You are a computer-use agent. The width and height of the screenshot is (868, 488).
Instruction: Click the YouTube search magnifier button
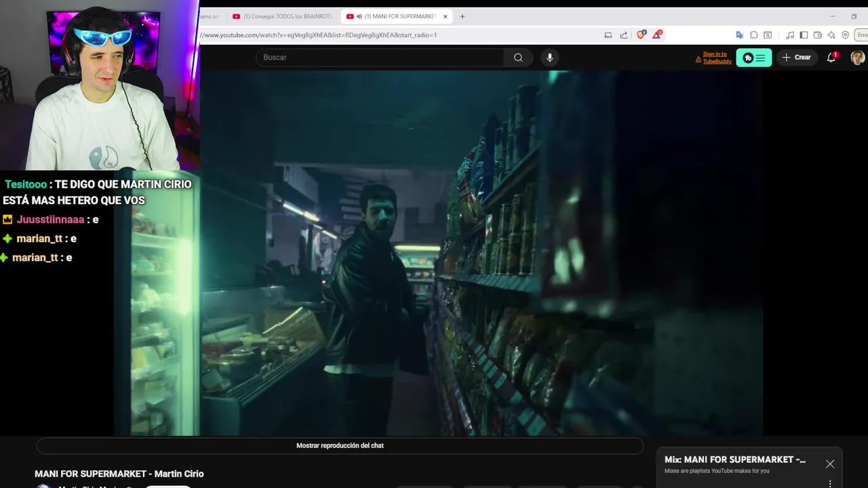point(518,58)
